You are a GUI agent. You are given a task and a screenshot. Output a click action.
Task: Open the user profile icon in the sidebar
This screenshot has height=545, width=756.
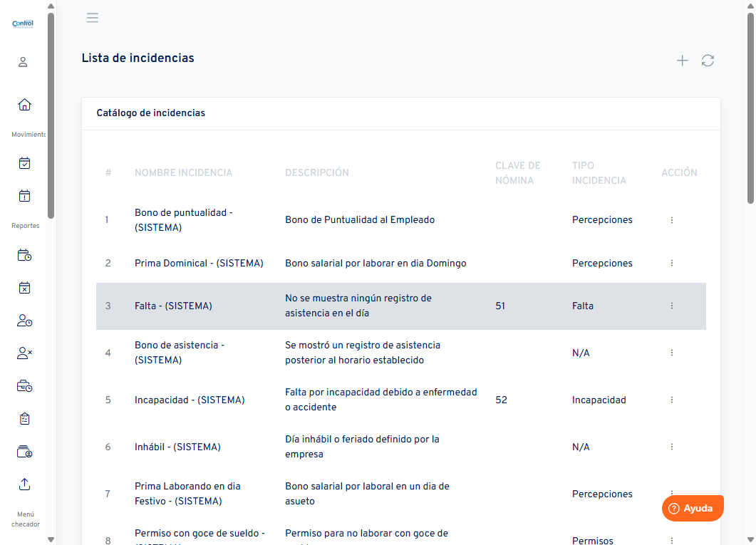[x=23, y=62]
